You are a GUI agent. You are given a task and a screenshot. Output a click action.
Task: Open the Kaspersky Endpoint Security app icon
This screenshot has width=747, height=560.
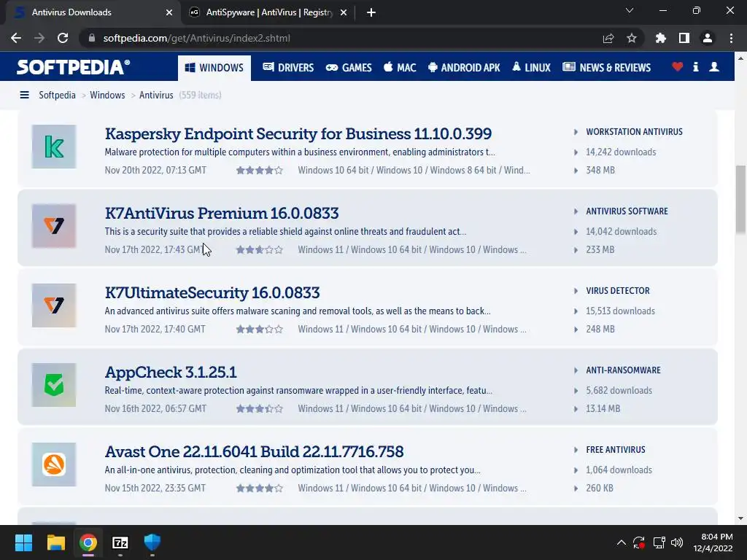54,147
